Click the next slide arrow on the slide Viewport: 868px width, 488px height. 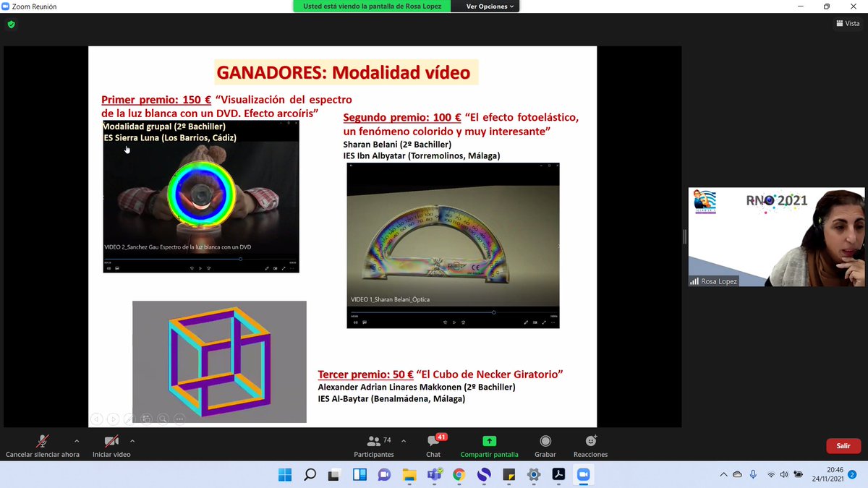pos(113,418)
